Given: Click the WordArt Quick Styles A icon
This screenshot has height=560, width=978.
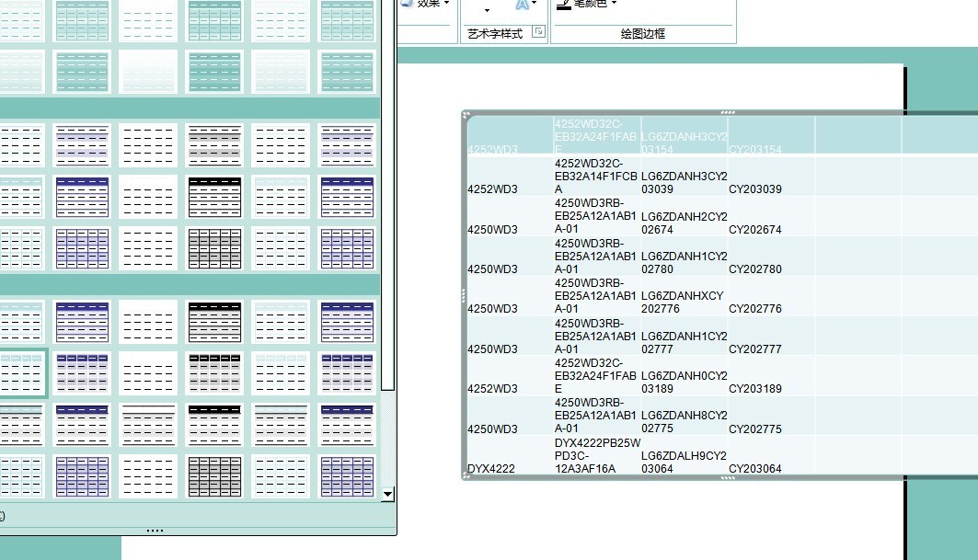Looking at the screenshot, I should coord(523,4).
